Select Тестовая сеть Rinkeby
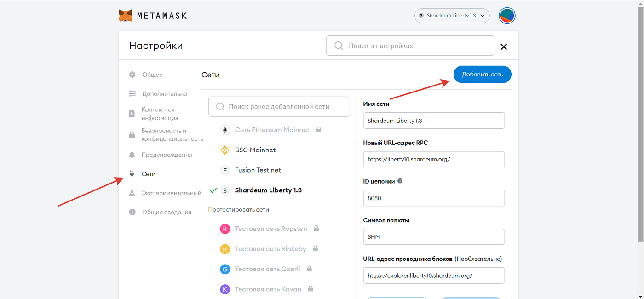The height and width of the screenshot is (299, 644). 270,249
